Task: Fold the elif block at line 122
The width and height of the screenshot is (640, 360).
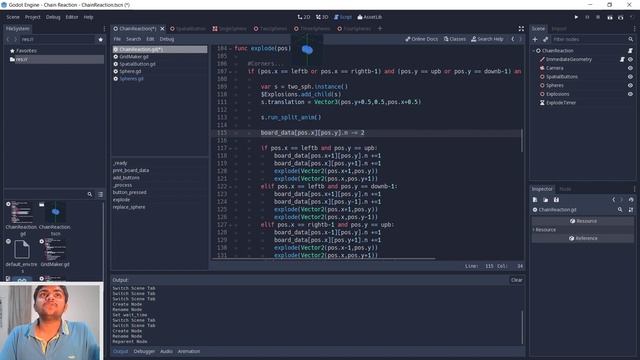Action: [231, 187]
